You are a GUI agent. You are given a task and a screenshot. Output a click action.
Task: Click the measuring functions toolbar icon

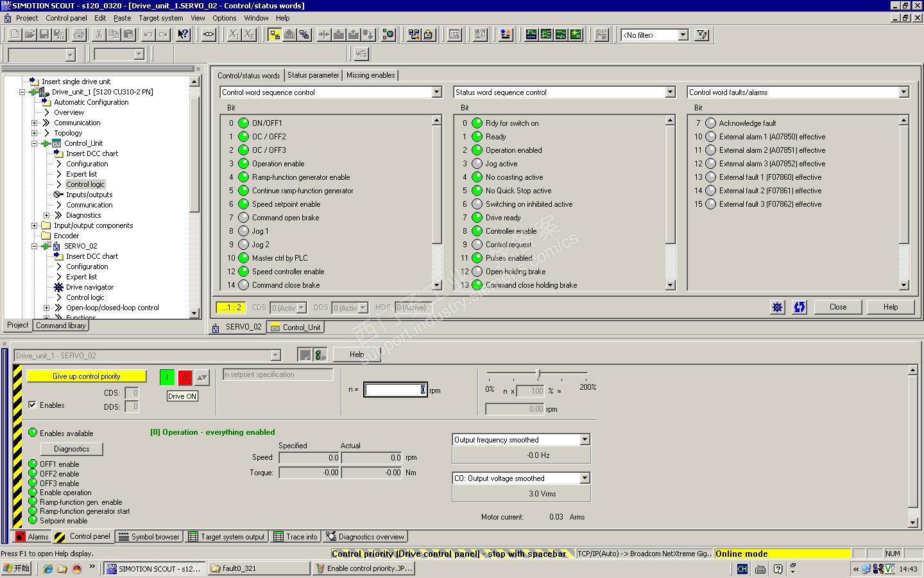pyautogui.click(x=561, y=35)
